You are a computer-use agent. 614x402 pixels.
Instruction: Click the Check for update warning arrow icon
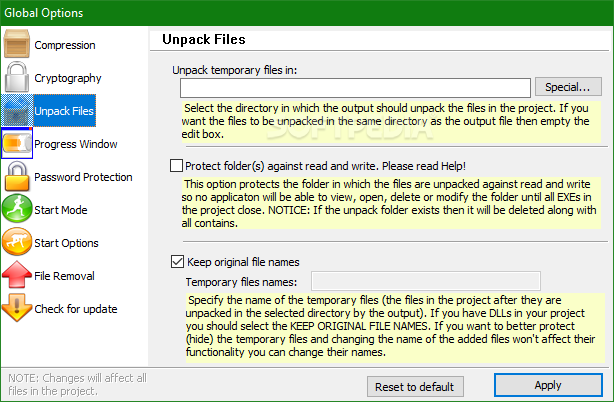click(x=17, y=308)
